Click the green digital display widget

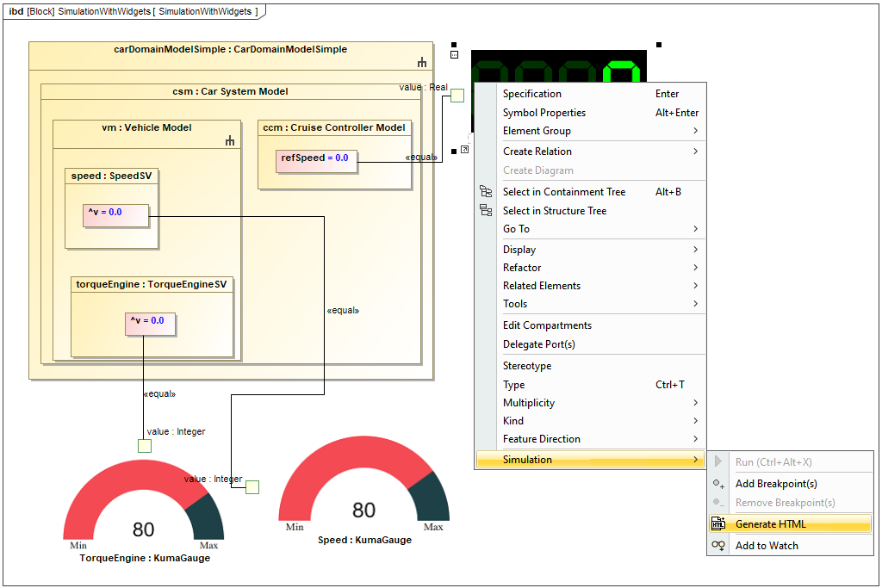click(x=558, y=66)
